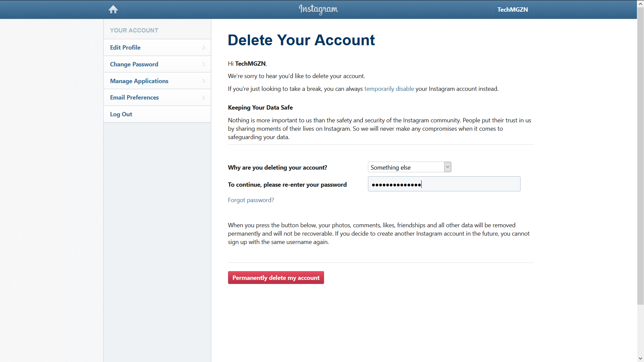Image resolution: width=644 pixels, height=362 pixels.
Task: Click the Keeping Your Data Safe heading
Action: pyautogui.click(x=260, y=108)
